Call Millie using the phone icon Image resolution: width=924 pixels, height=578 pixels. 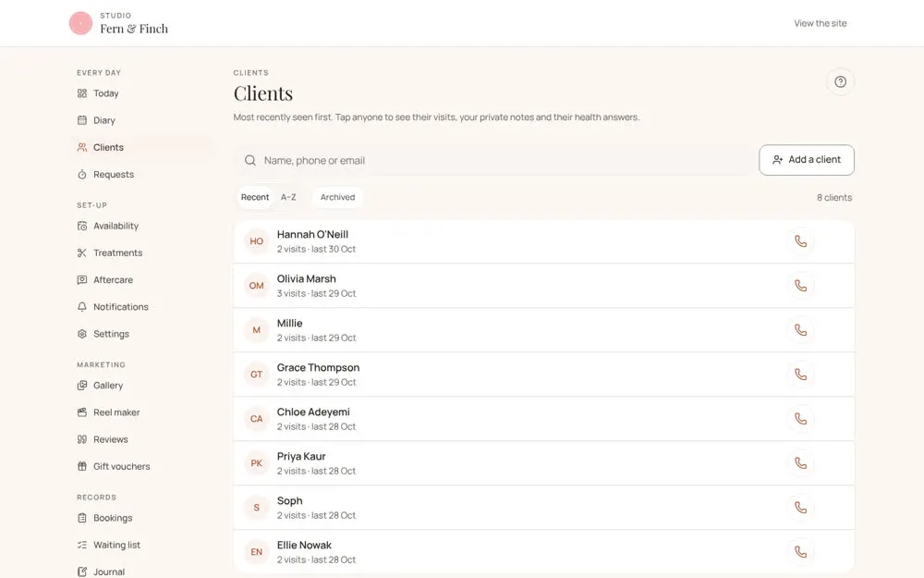[x=800, y=330]
